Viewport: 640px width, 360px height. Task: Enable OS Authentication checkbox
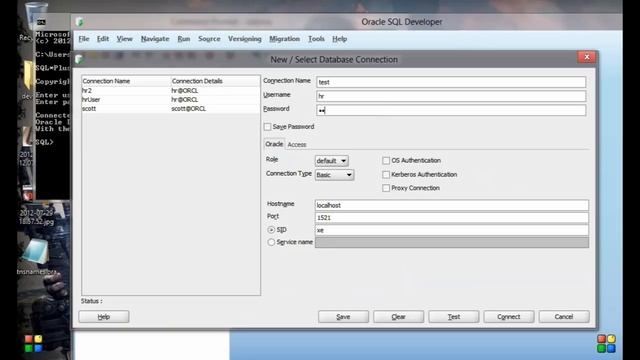pos(386,160)
